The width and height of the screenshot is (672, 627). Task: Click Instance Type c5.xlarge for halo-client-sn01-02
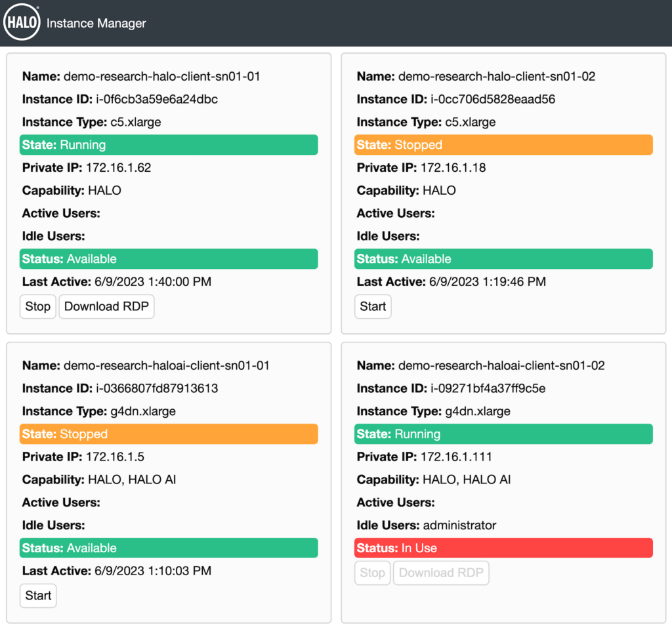coord(427,122)
